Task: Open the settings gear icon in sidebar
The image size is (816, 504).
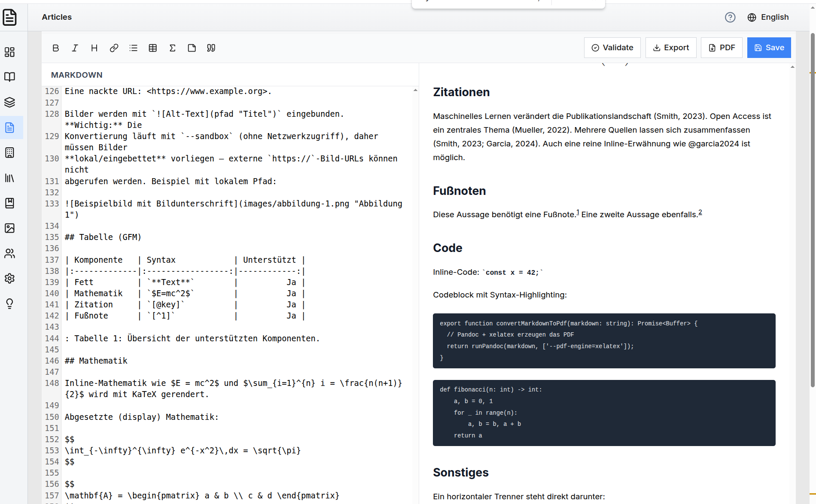Action: click(9, 278)
